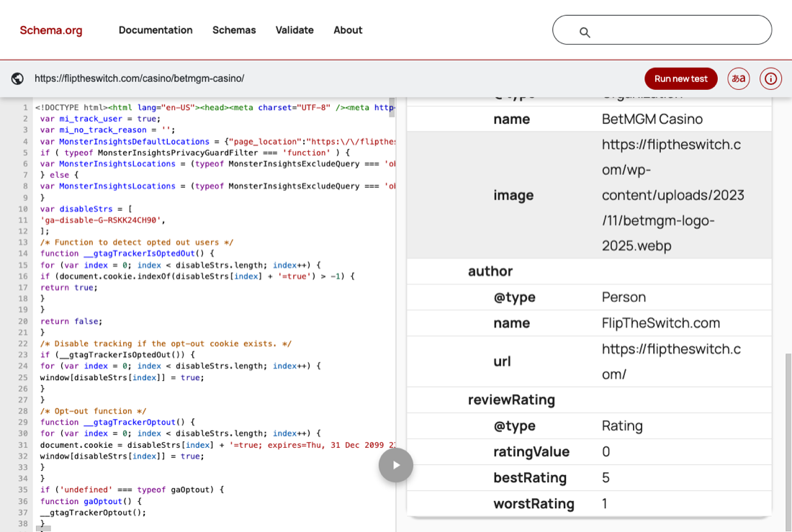Click the 'ratingValue' property label
Screen dimensions: 792x532
click(x=531, y=451)
